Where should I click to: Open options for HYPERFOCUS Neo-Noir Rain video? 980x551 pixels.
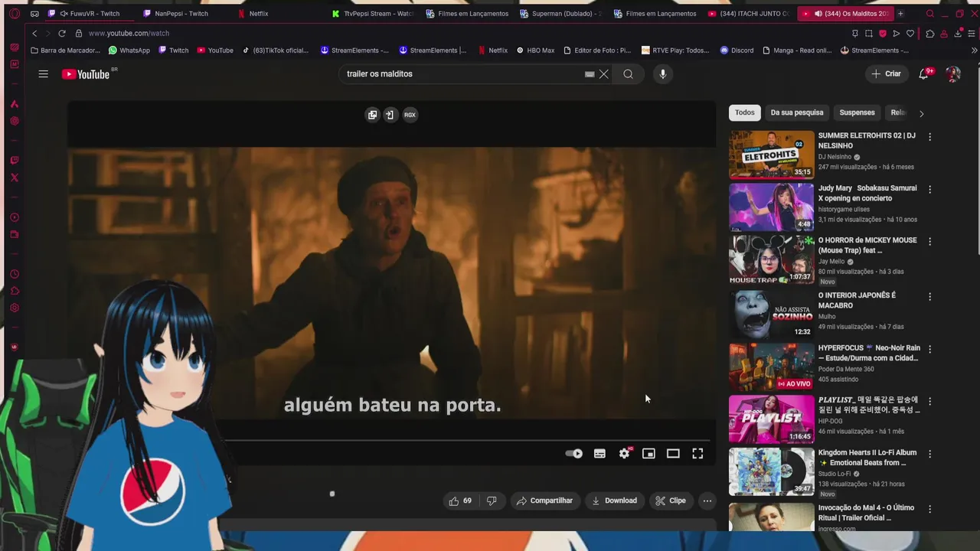point(929,349)
